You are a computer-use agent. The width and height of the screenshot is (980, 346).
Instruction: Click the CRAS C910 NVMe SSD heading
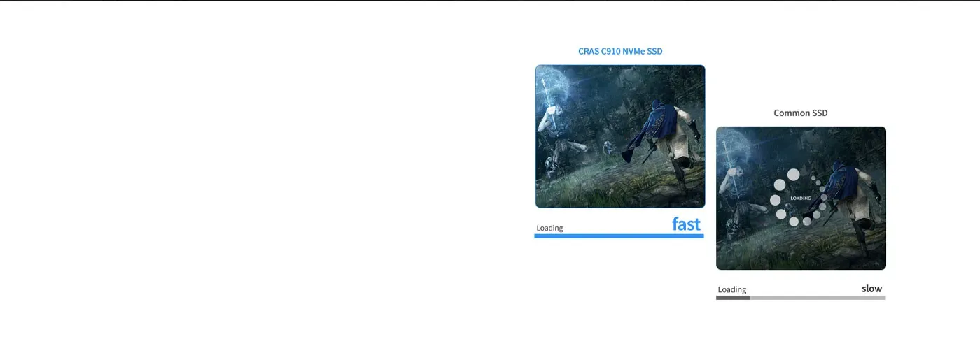pyautogui.click(x=620, y=51)
